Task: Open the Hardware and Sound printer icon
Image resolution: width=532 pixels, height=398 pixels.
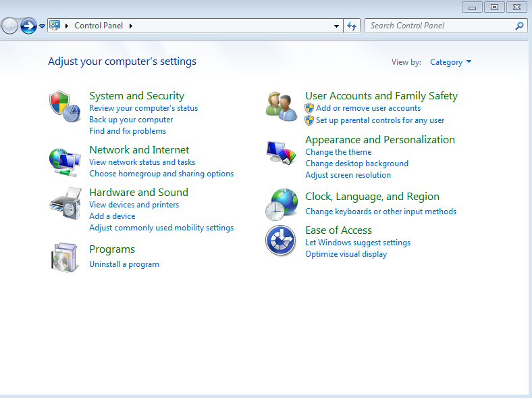Action: pyautogui.click(x=65, y=203)
